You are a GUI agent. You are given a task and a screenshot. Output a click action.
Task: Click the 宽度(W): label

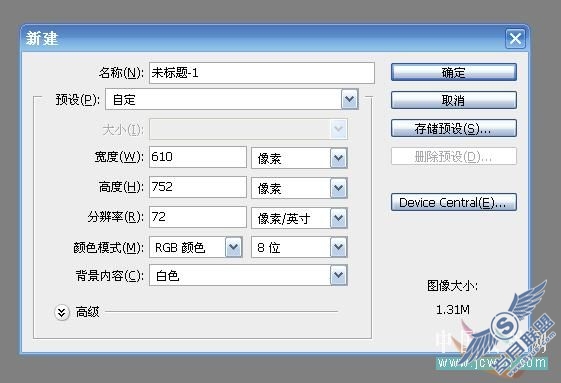(119, 157)
